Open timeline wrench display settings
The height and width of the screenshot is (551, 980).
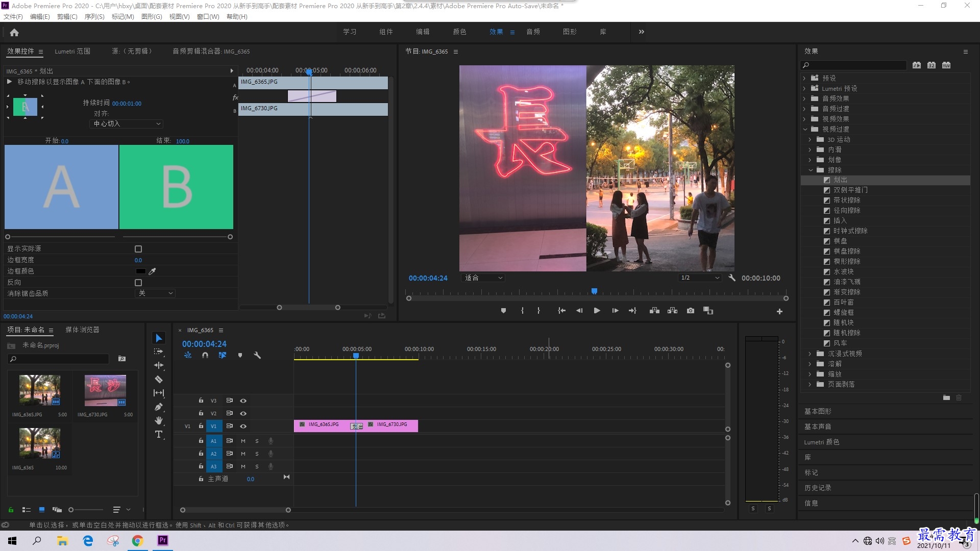coord(257,355)
